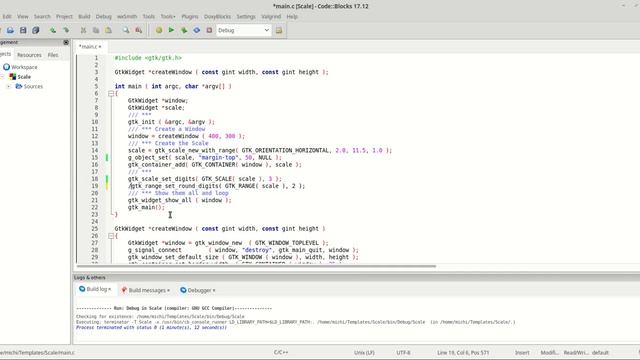Click 'Process terminated with status 0' log line
This screenshot has height=360, width=640.
[x=151, y=327]
